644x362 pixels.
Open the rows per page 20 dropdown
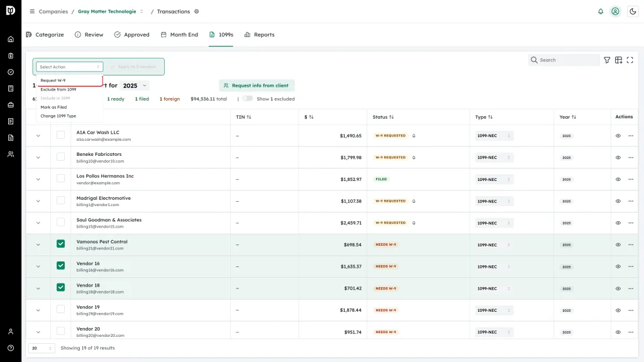(42, 348)
